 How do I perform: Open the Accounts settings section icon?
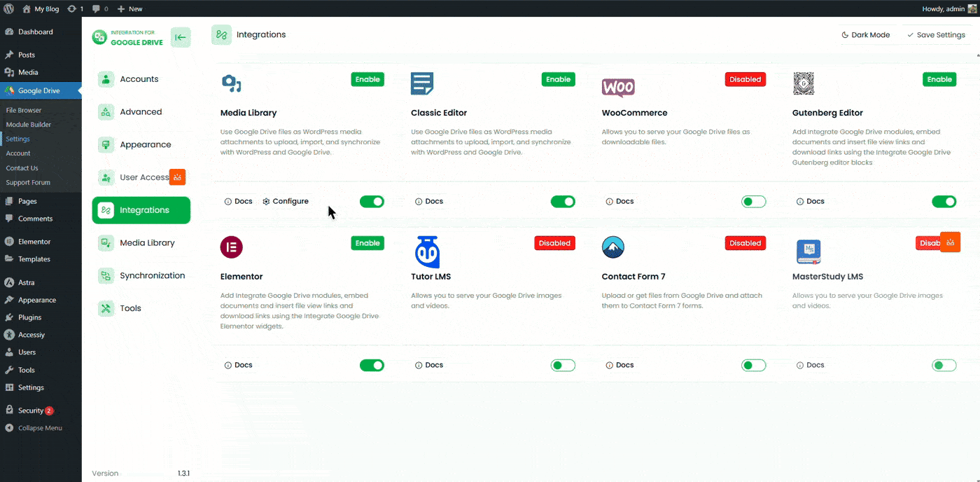(106, 78)
